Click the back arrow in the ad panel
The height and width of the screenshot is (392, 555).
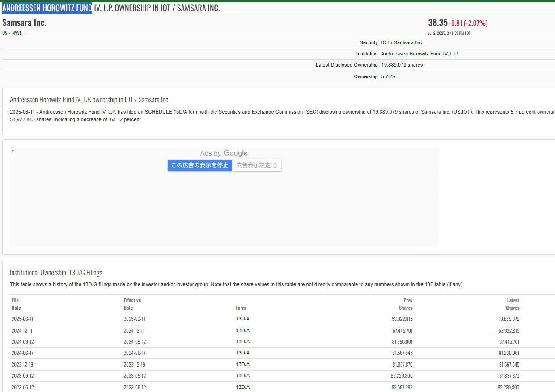coord(13,151)
